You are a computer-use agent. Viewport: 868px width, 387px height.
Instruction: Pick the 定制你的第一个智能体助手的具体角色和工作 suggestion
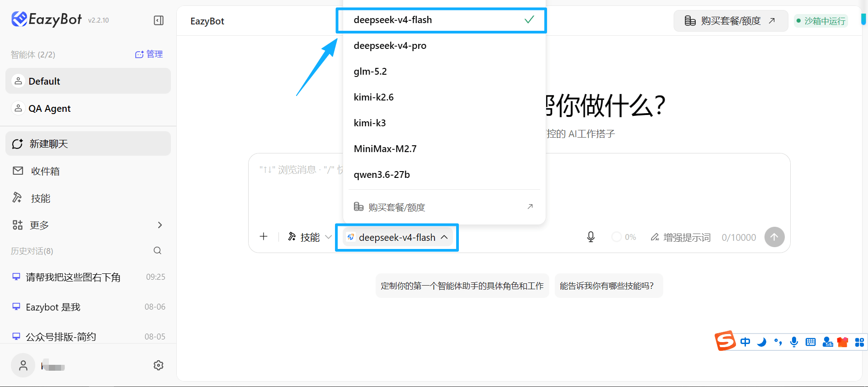point(462,286)
